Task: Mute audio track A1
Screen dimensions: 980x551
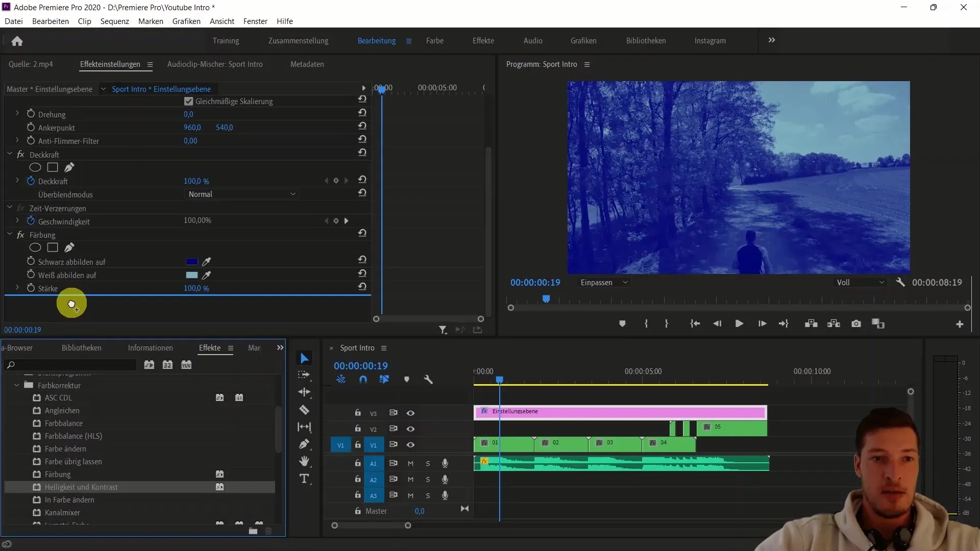Action: click(410, 464)
